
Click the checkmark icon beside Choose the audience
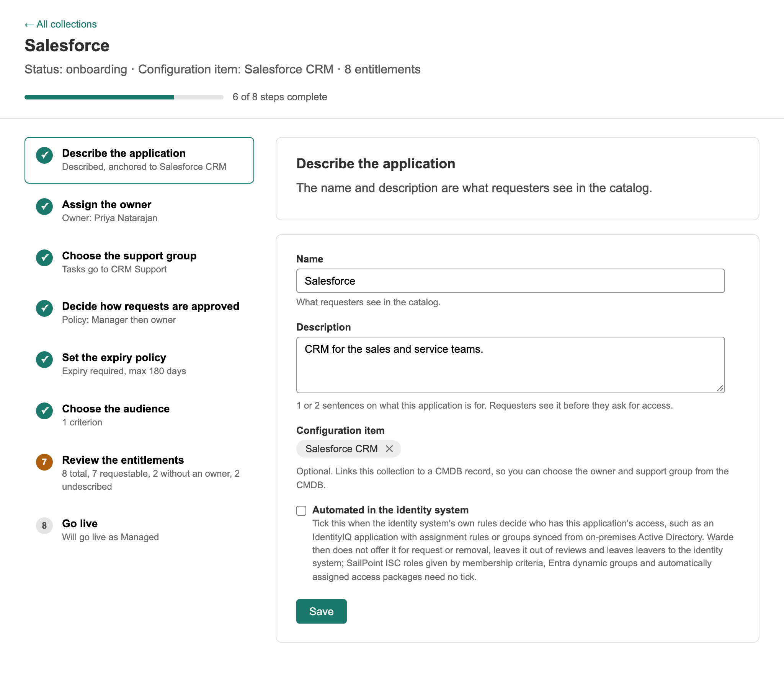[x=44, y=411]
